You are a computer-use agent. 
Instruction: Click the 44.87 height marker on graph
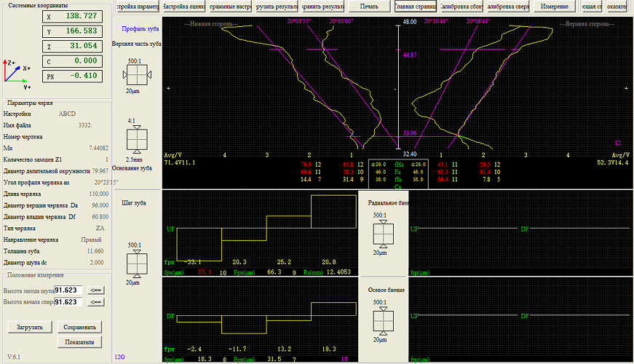point(410,55)
